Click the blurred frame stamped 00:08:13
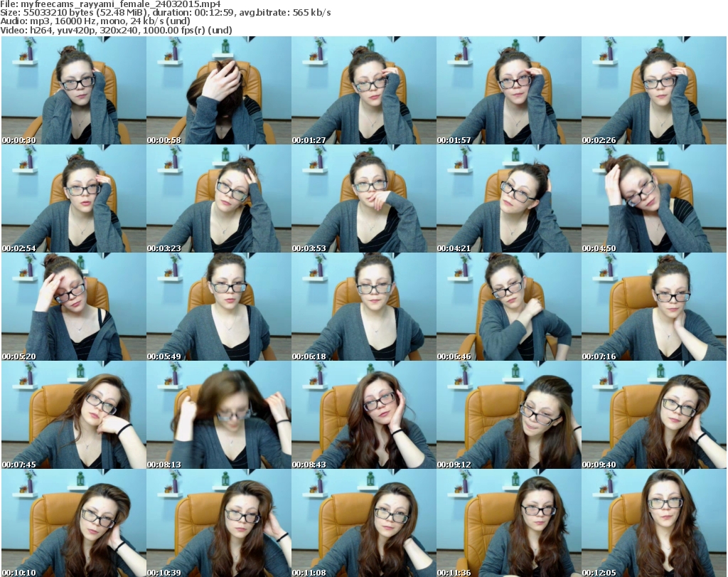 pyautogui.click(x=219, y=415)
